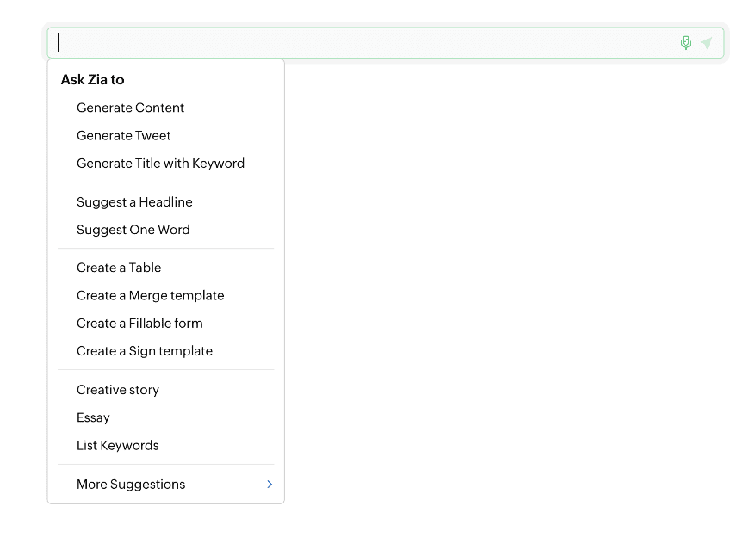Select Generate Content suggestion
Screen dimensions: 756x537
pyautogui.click(x=130, y=108)
